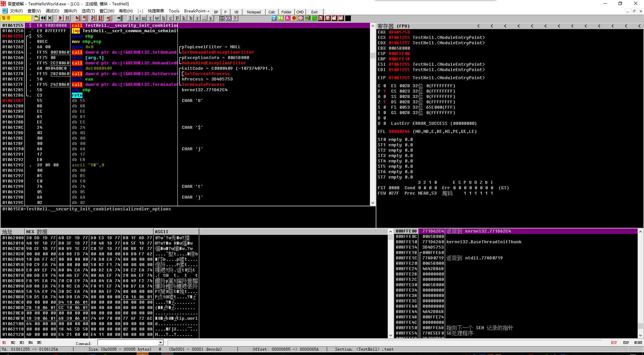The width and height of the screenshot is (644, 355).
Task: Click the red target circles plugin icon
Action: pos(301,18)
